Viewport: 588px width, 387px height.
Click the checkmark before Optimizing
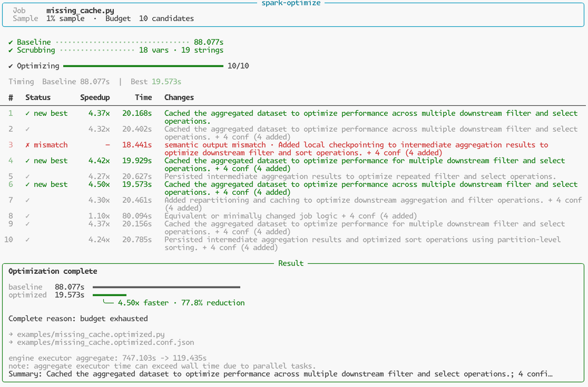[x=11, y=66]
